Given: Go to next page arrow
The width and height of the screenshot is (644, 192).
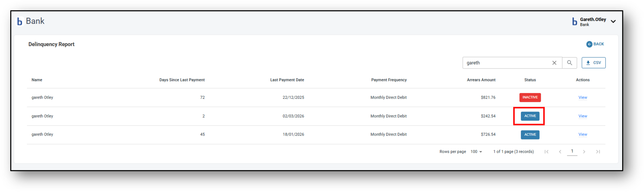Looking at the screenshot, I should coord(584,152).
